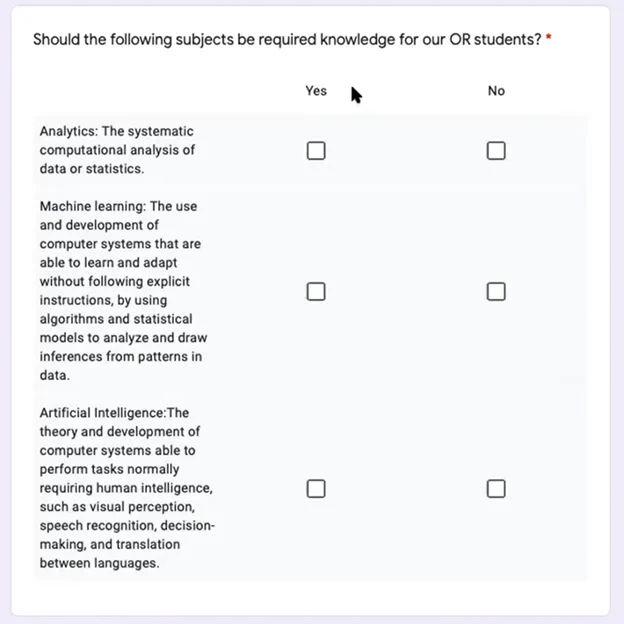
Task: Click the 'between languages.' text line
Action: point(99,563)
